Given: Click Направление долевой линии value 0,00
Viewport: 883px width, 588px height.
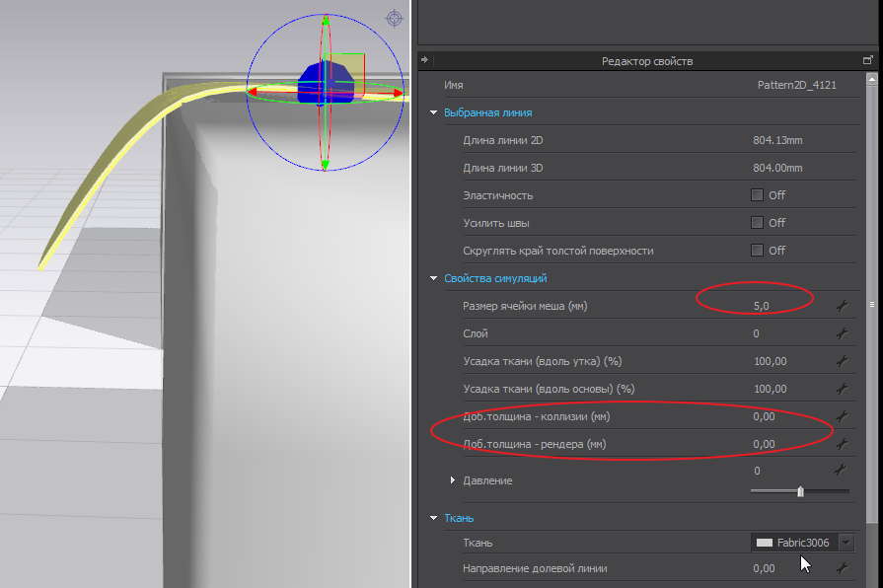Looking at the screenshot, I should click(765, 568).
